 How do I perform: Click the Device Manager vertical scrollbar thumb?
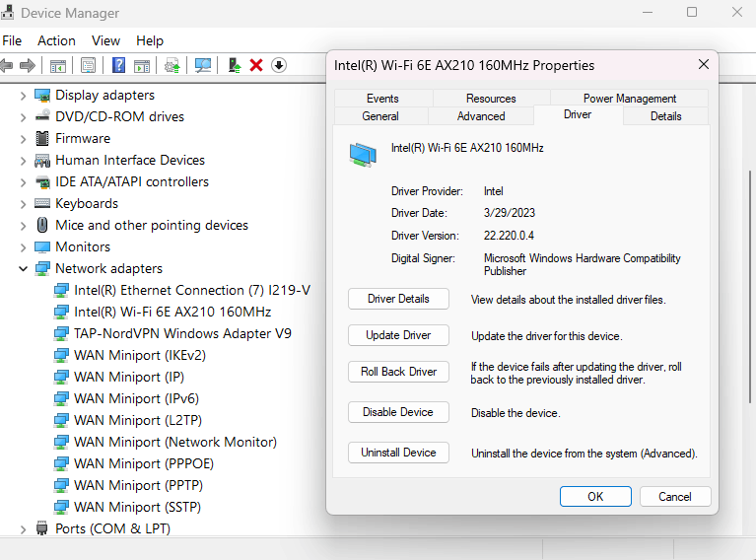coord(750,287)
